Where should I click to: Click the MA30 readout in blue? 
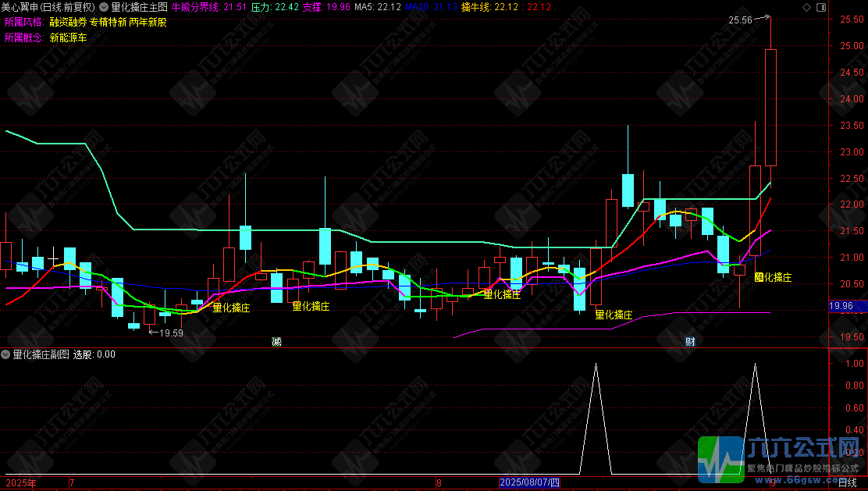(x=431, y=7)
